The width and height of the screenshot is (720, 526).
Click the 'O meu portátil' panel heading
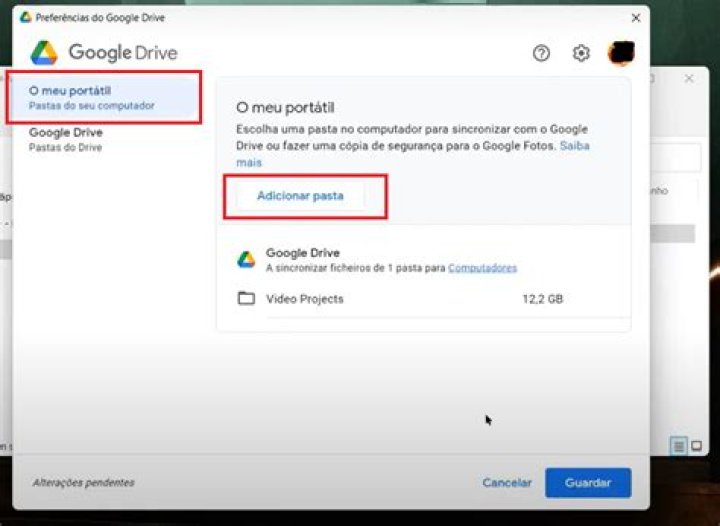tap(285, 107)
